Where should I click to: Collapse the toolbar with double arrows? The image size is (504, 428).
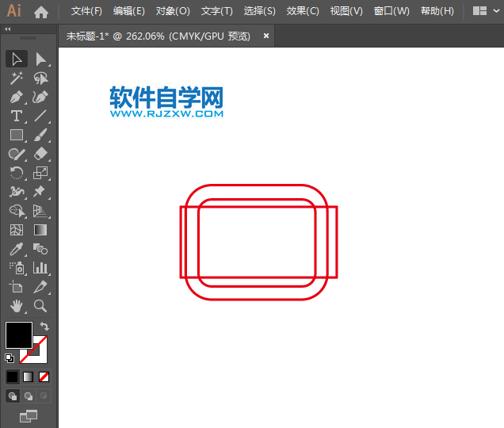pos(8,29)
